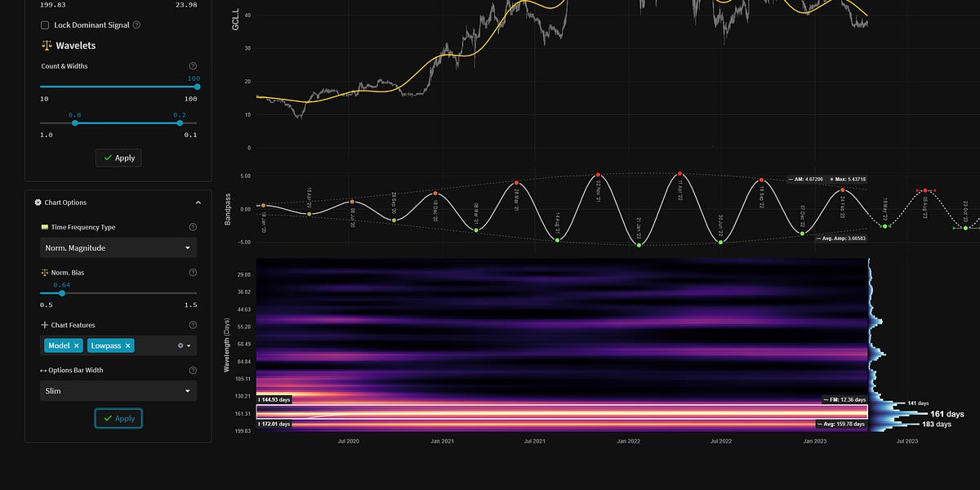980x490 pixels.
Task: Click the 21 Jan 22 trough marker
Action: pos(639,245)
